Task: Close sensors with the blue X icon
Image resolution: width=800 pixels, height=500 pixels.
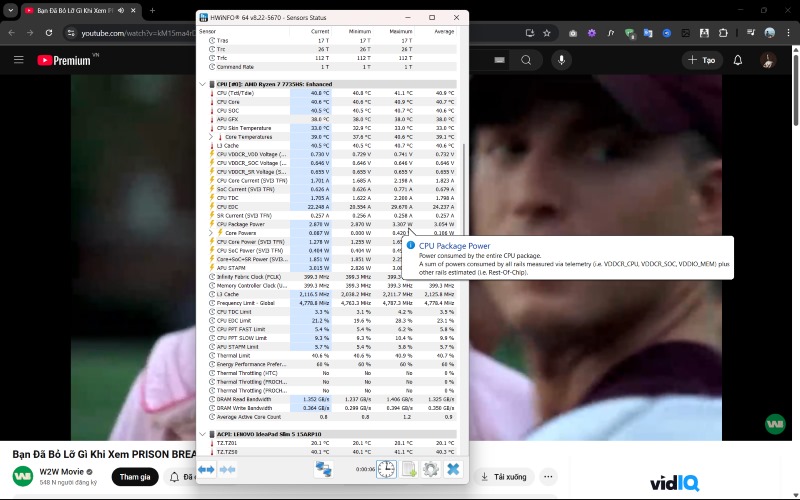Action: (x=453, y=469)
